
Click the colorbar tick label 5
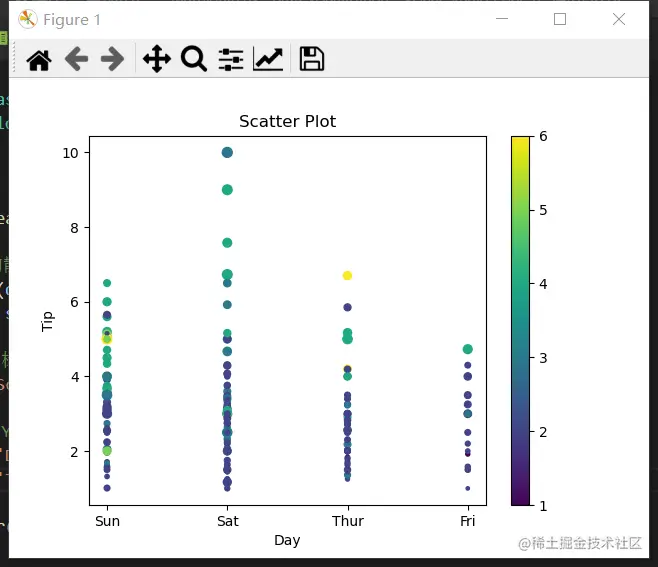[x=543, y=210]
